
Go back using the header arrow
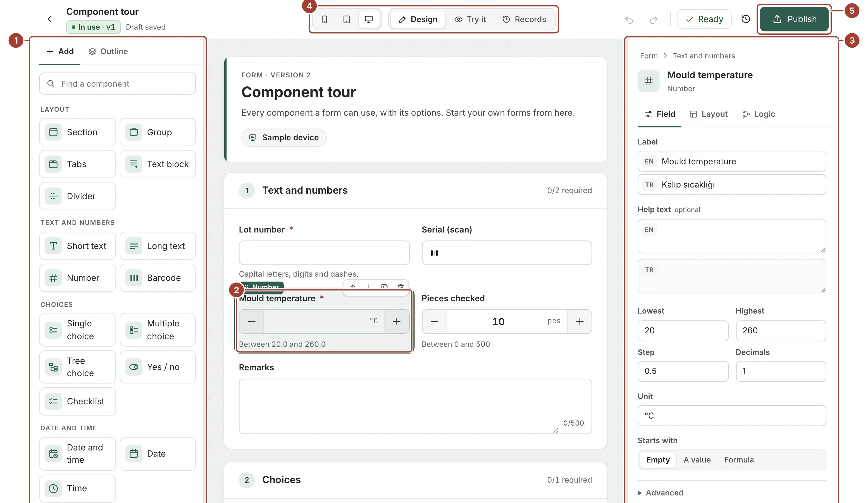point(50,19)
